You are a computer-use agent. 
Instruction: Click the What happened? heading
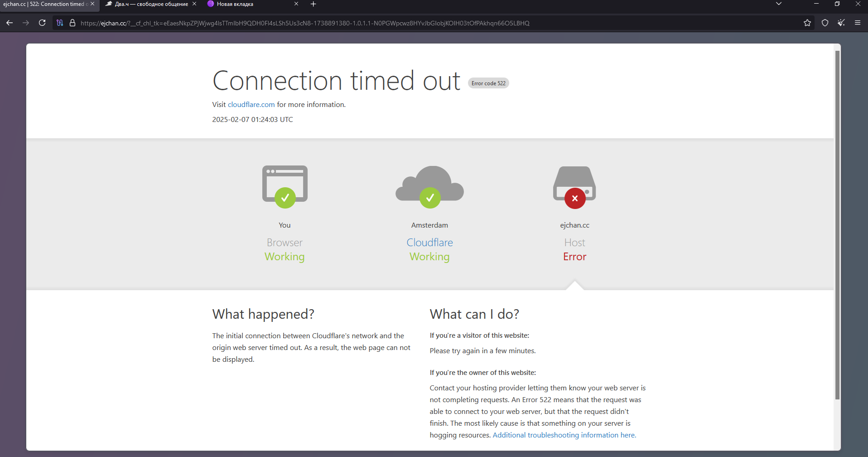pyautogui.click(x=263, y=314)
